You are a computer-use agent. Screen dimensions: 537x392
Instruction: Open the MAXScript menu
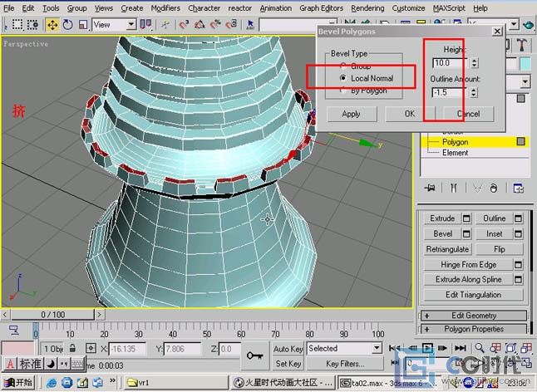(x=449, y=7)
